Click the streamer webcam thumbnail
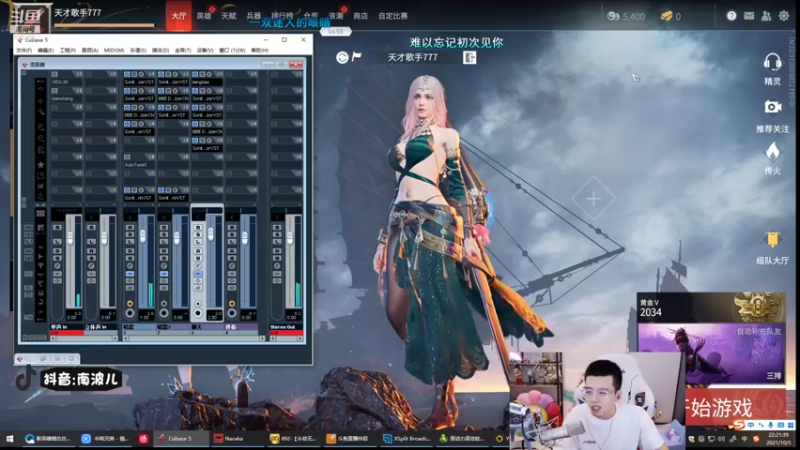The image size is (800, 450). pos(598,401)
